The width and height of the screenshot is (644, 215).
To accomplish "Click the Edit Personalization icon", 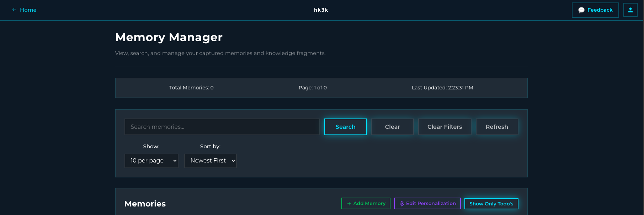I will coord(401,204).
